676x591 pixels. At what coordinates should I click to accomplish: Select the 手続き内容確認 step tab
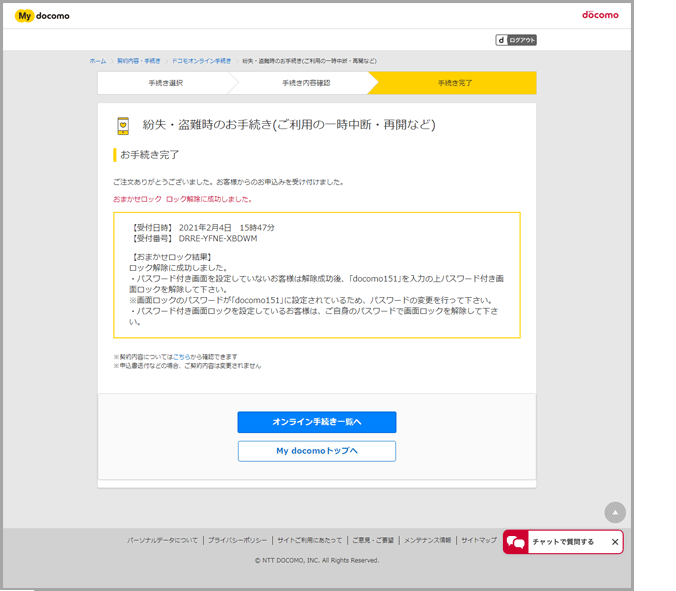point(305,83)
